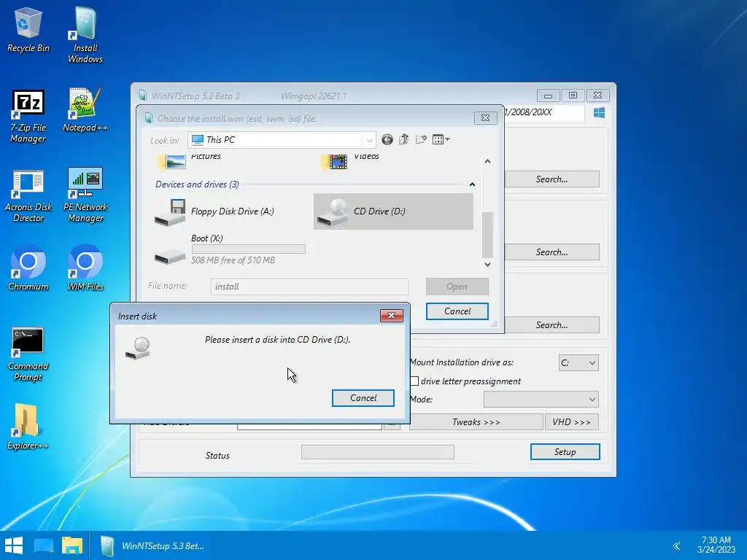
Task: Open the Recycle Bin desktop icon
Action: [x=28, y=29]
